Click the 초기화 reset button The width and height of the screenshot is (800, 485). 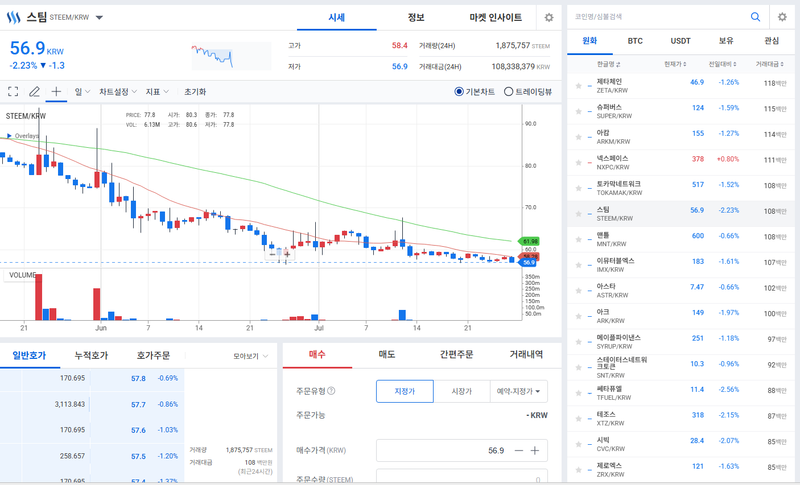[x=195, y=92]
